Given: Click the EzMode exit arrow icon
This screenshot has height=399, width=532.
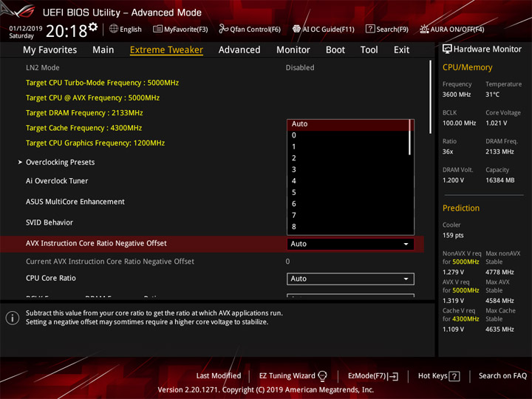Looking at the screenshot, I should point(393,376).
